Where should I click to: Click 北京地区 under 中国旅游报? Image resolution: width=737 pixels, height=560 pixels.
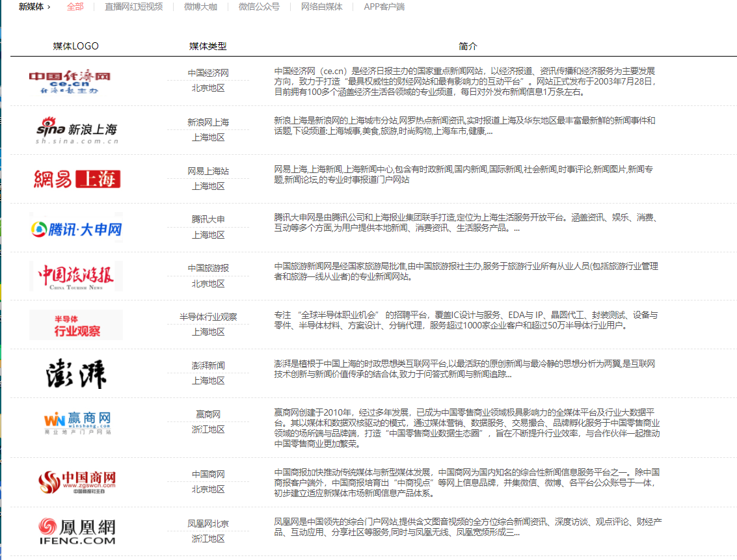[208, 284]
